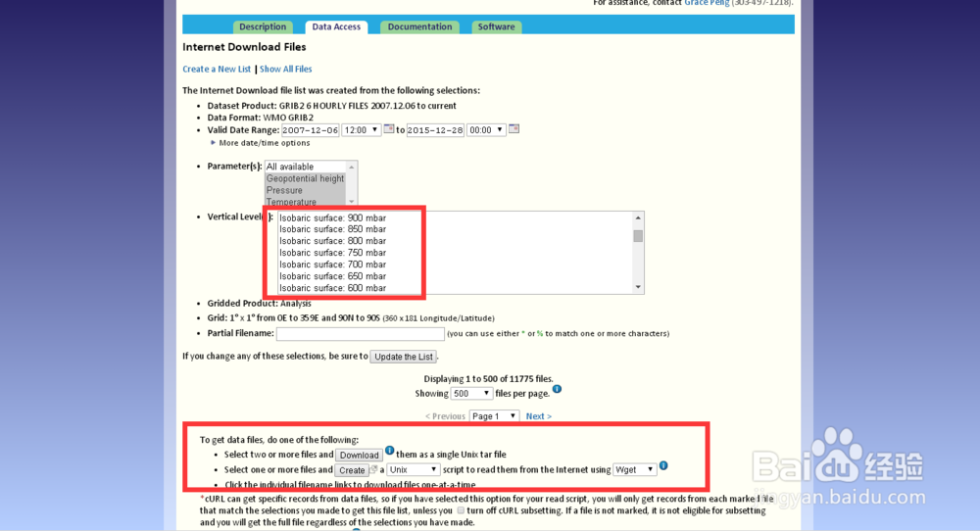The image size is (980, 531).
Task: Click Vertical Levels scroll down arrow
Action: click(x=638, y=287)
